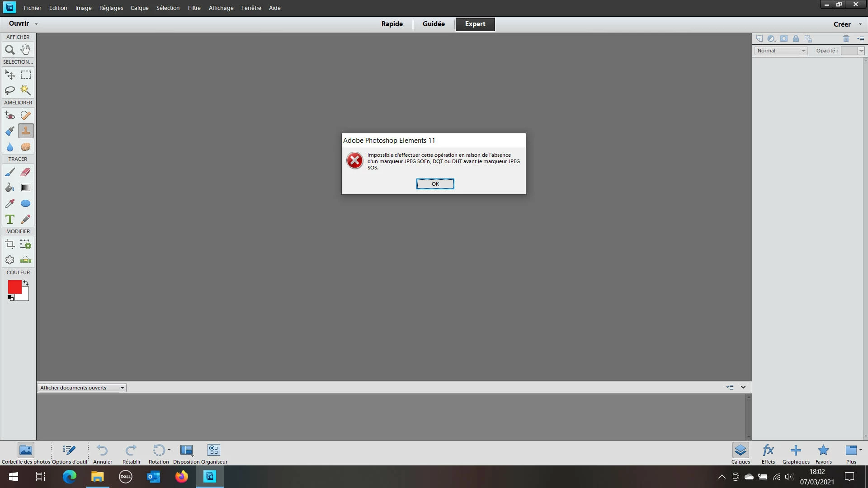The image size is (868, 488).
Task: Select the Horizontal Type text tool
Action: coord(10,220)
